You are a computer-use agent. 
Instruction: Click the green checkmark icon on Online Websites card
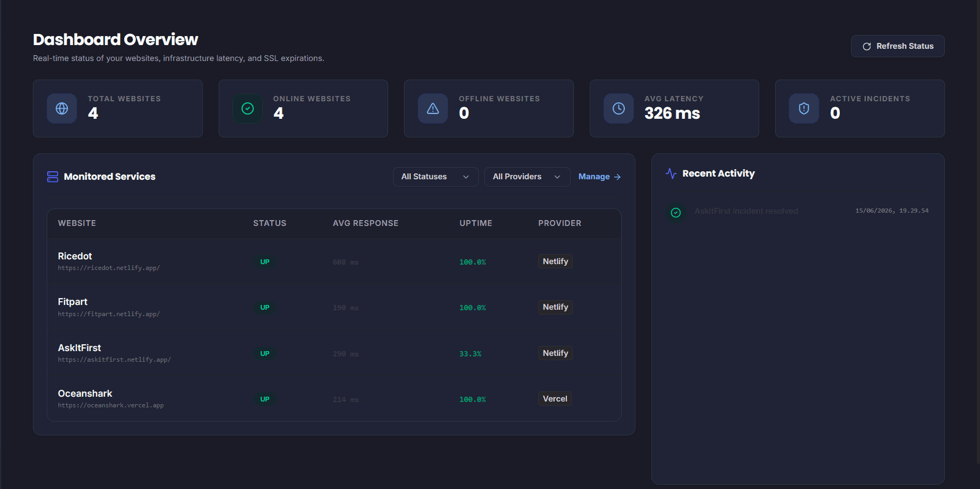point(248,109)
